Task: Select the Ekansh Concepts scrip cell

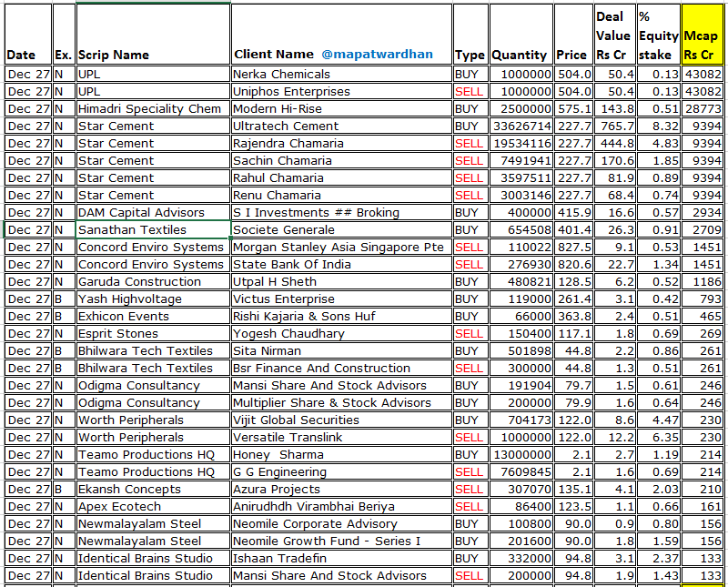Action: coord(153,489)
